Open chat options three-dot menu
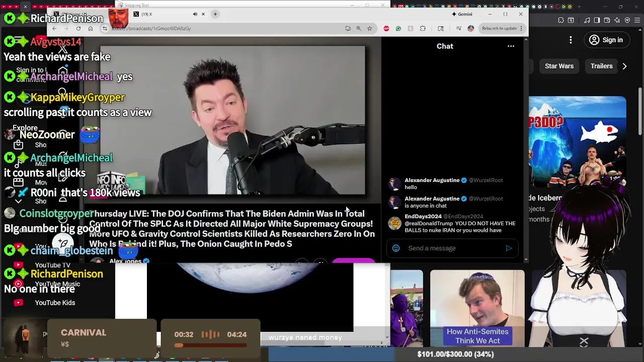 pyautogui.click(x=511, y=46)
